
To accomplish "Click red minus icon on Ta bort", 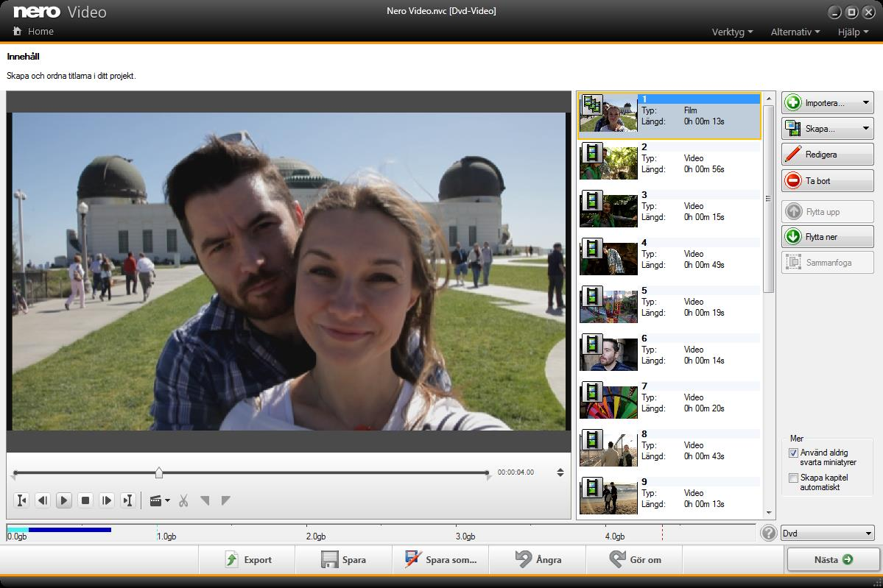I will [x=793, y=180].
